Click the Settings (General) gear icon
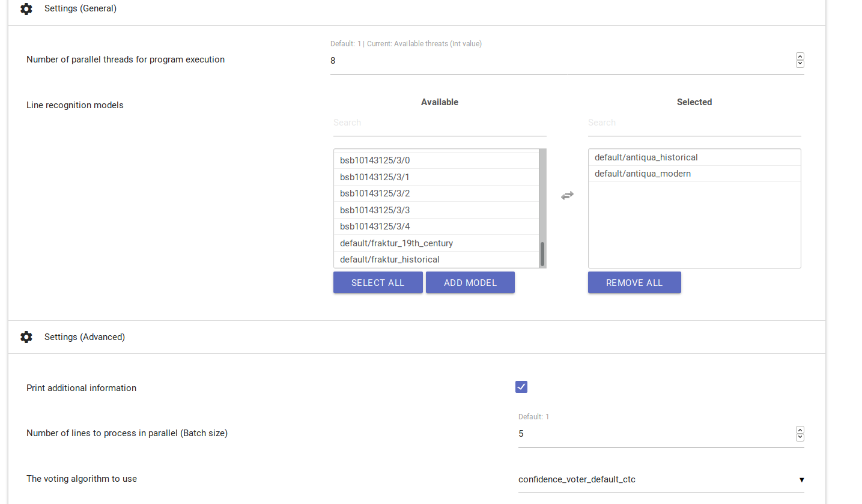Image resolution: width=862 pixels, height=504 pixels. click(x=26, y=9)
